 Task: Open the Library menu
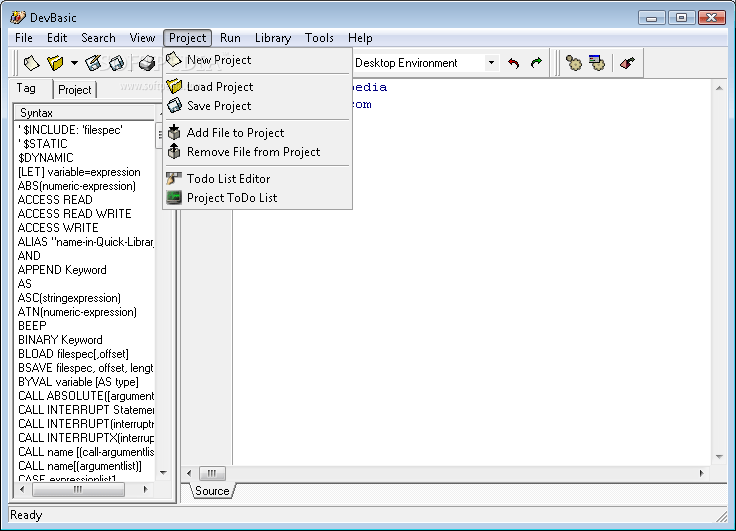(x=273, y=38)
